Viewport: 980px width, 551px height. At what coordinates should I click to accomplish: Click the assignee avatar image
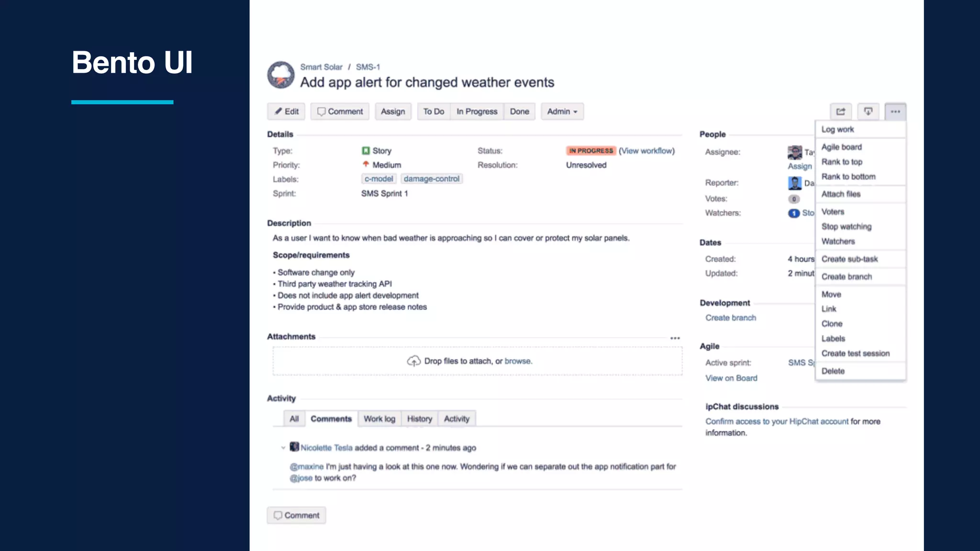[x=795, y=153]
